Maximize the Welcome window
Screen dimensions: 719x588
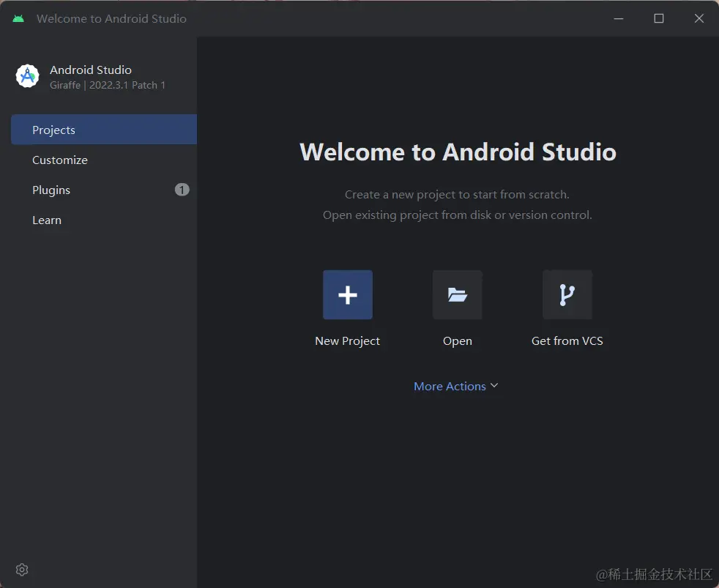[659, 19]
